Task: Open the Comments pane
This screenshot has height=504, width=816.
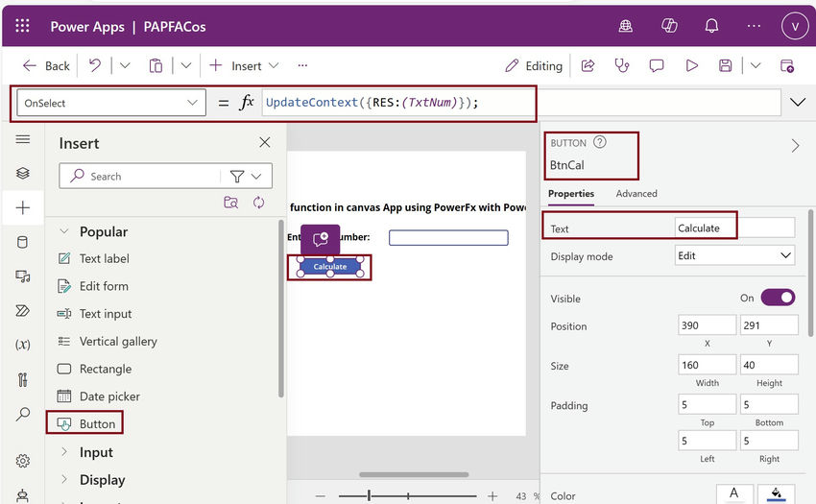Action: [657, 65]
